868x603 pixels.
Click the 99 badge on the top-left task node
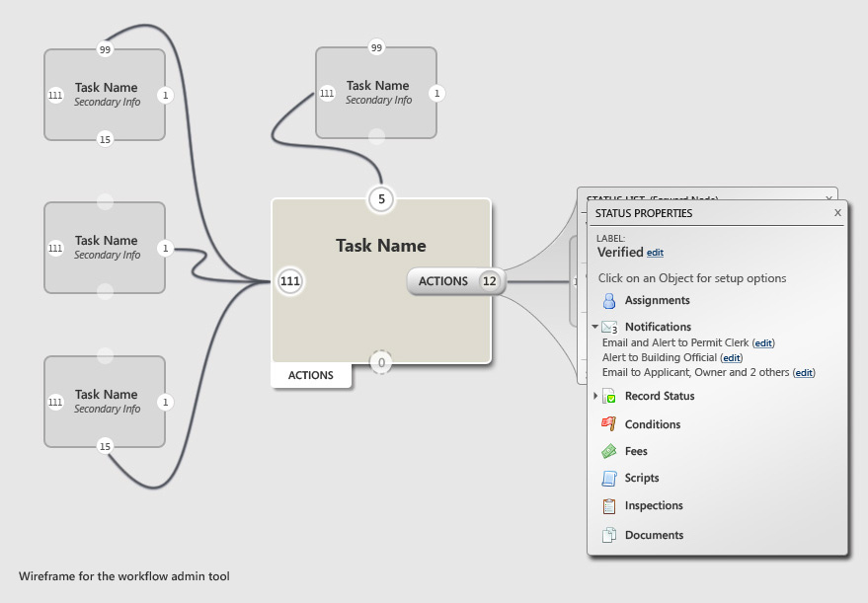105,49
